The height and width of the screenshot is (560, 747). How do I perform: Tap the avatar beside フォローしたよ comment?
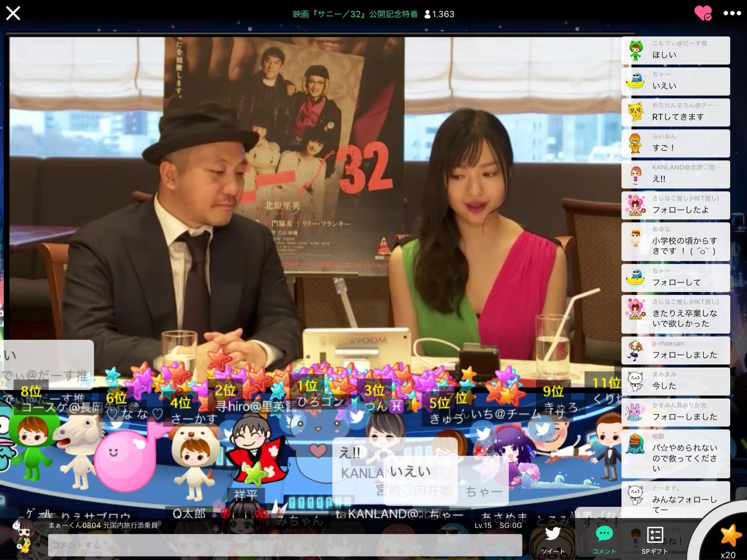pyautogui.click(x=635, y=206)
